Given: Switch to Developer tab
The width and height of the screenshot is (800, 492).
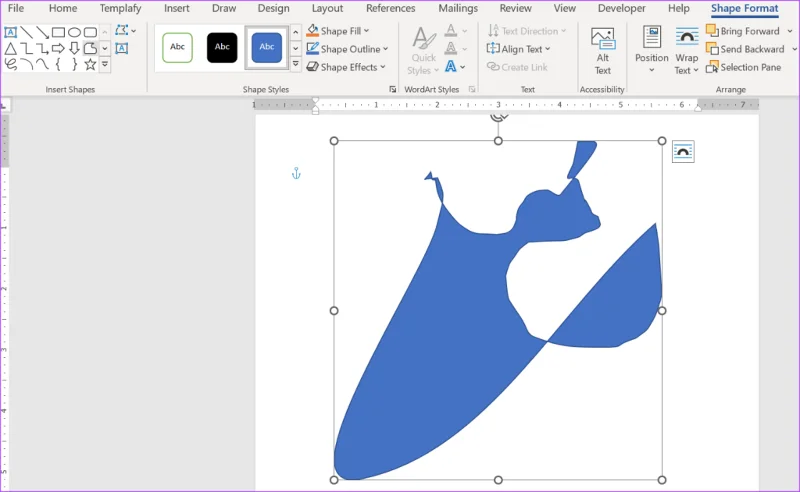Looking at the screenshot, I should [x=621, y=8].
